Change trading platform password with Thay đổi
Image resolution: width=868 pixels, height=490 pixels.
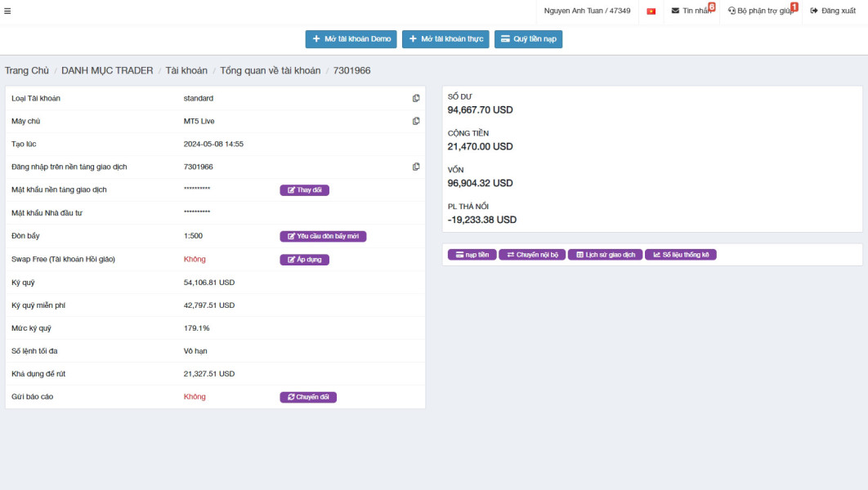305,190
